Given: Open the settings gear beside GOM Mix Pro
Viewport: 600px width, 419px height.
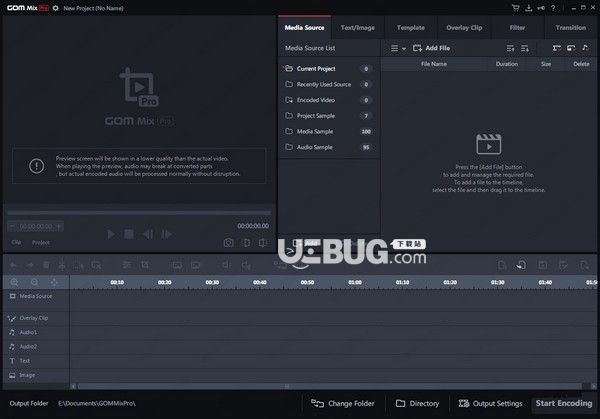Looking at the screenshot, I should coord(55,8).
